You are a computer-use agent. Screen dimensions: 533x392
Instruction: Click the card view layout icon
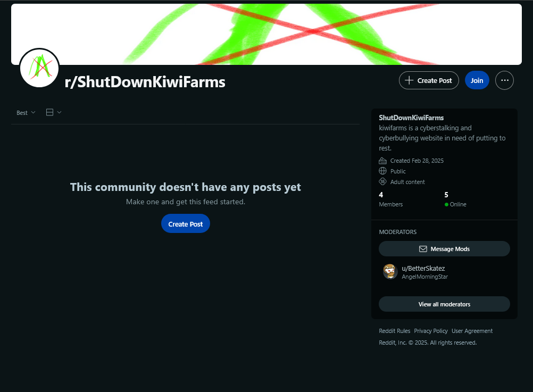click(49, 112)
